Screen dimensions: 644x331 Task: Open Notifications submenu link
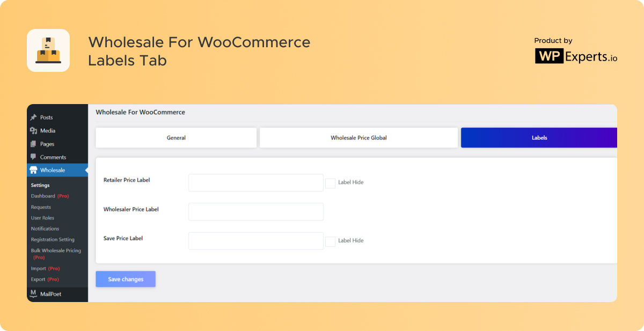[x=45, y=229]
